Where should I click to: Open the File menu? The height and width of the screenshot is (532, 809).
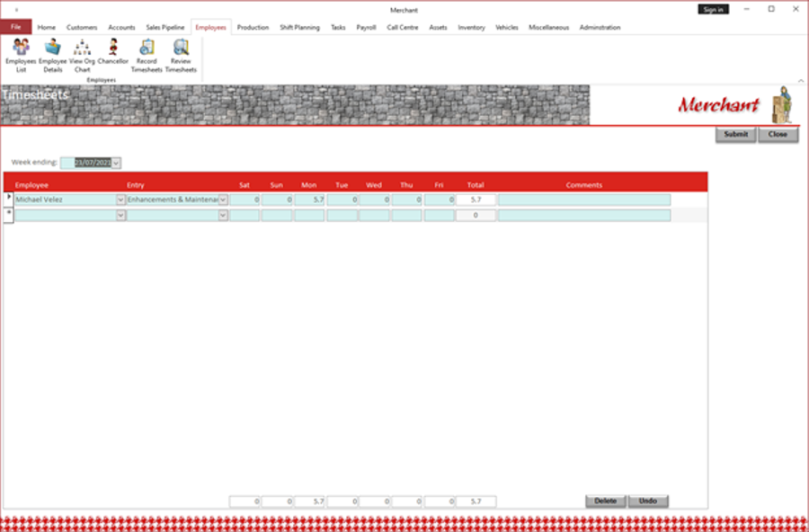point(16,27)
